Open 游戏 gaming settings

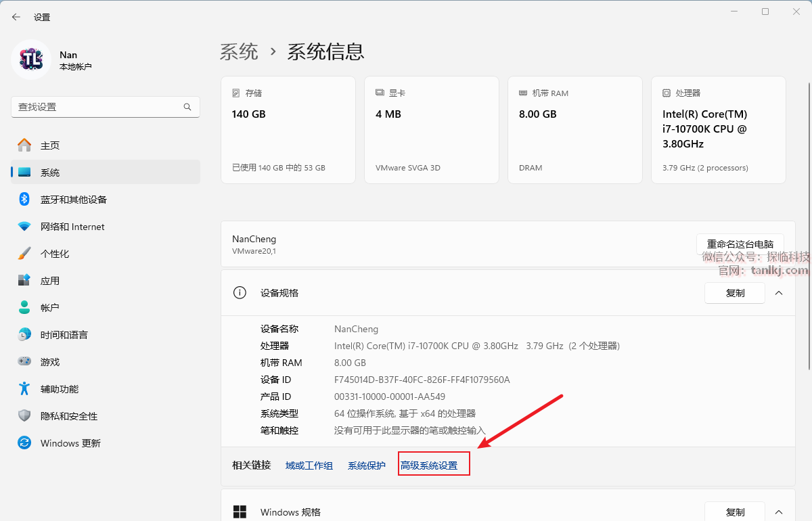pos(50,362)
